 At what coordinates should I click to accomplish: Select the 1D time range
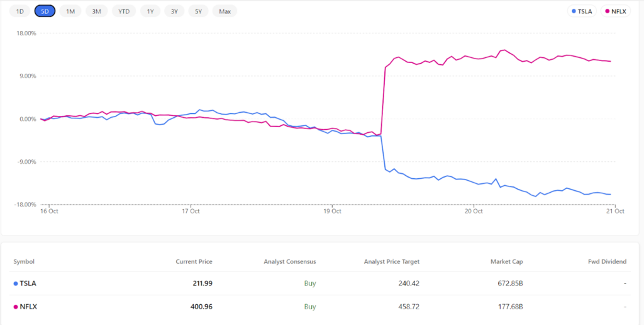click(19, 11)
